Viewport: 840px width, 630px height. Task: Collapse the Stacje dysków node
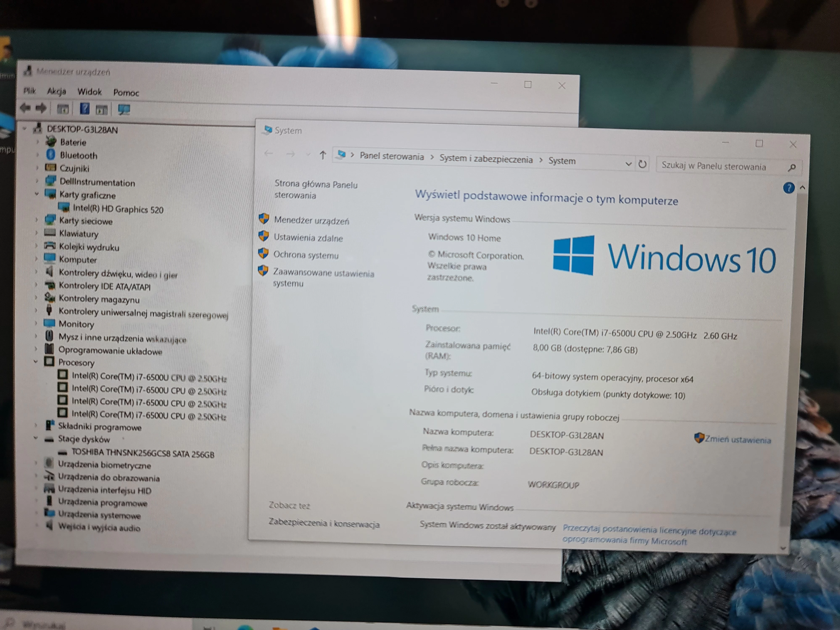35,438
